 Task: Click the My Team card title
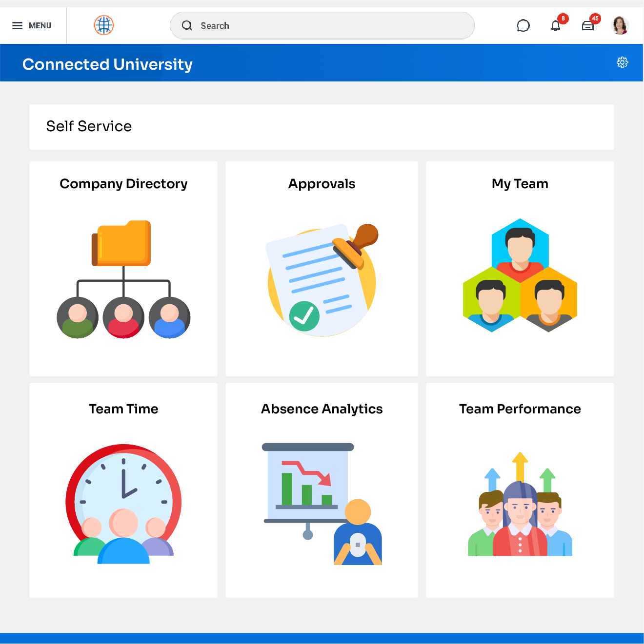[x=520, y=184]
